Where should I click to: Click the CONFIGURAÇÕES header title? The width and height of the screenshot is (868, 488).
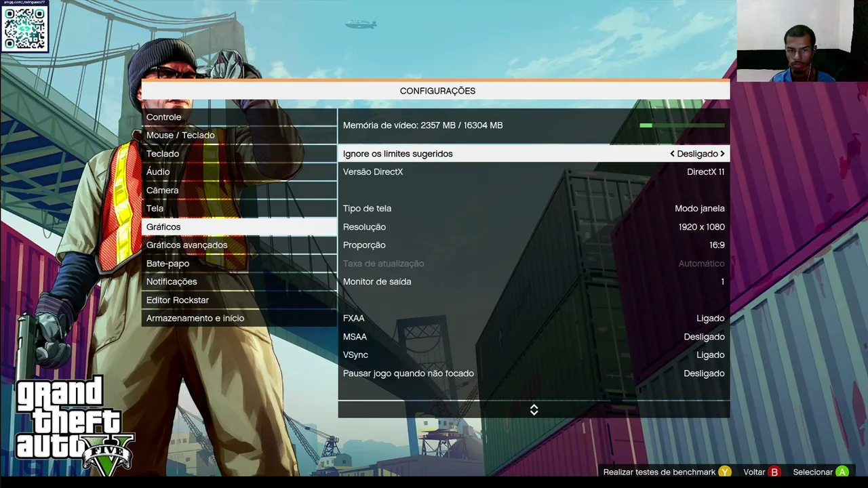tap(437, 91)
